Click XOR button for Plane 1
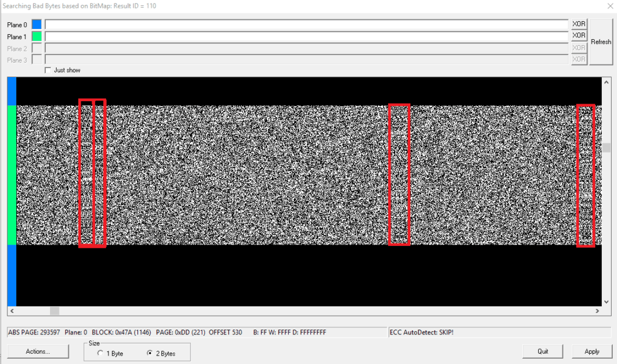617x364 pixels. pos(579,36)
